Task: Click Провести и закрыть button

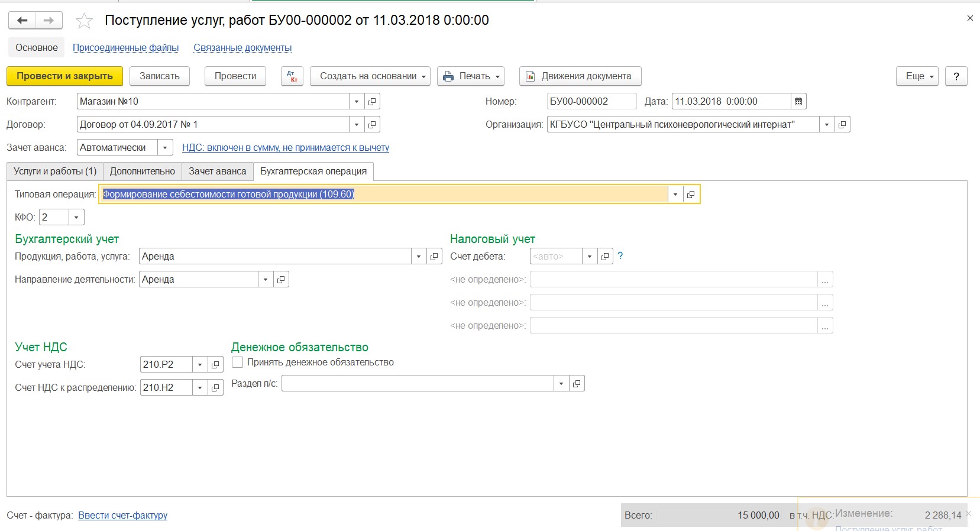Action: (x=64, y=76)
